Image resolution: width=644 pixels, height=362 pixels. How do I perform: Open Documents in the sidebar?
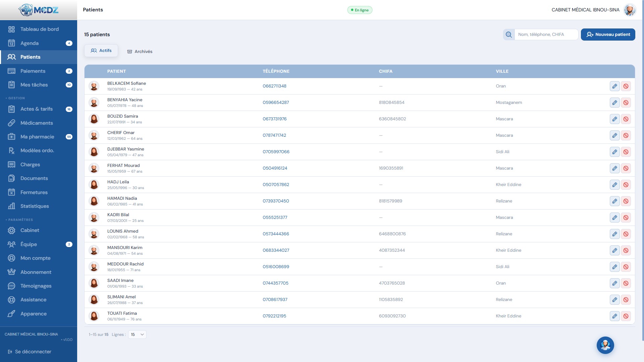39,178
